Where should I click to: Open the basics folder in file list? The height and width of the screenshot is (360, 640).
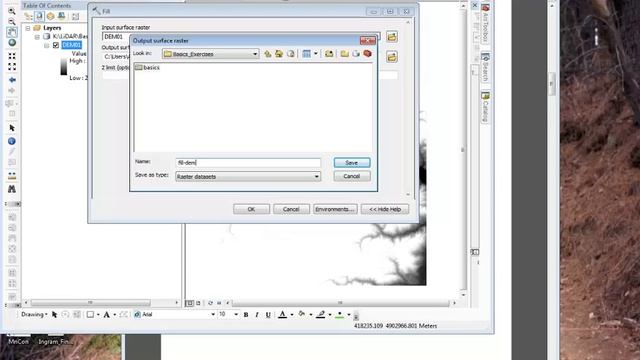(147, 67)
